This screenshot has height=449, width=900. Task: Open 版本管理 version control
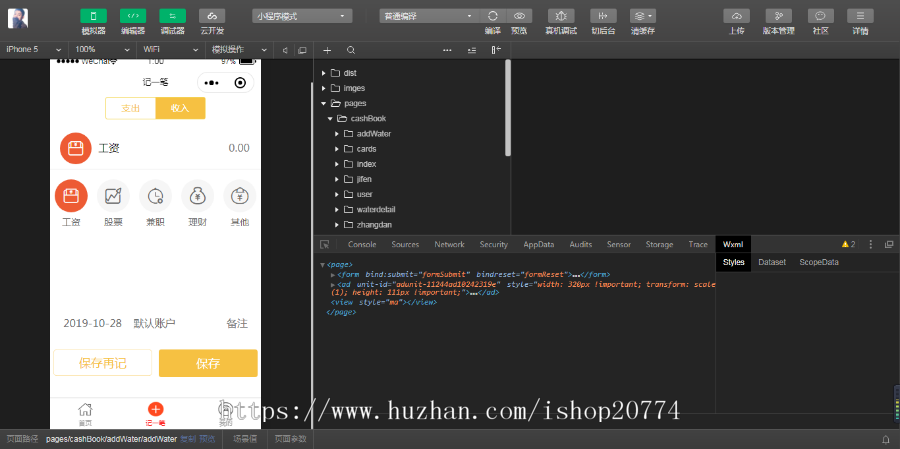pyautogui.click(x=778, y=16)
